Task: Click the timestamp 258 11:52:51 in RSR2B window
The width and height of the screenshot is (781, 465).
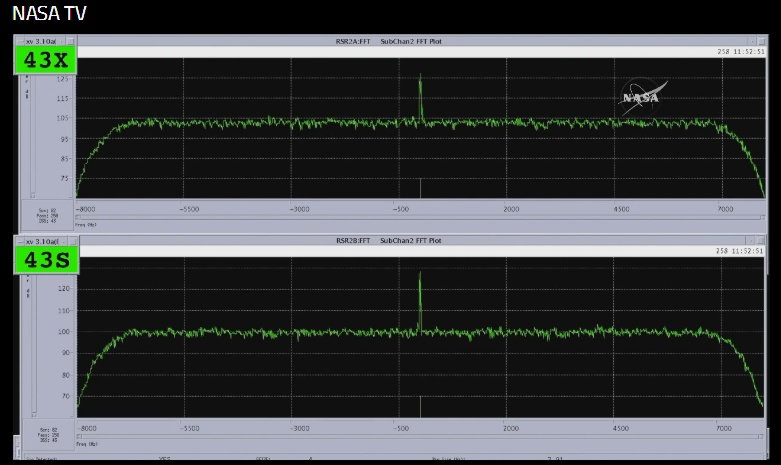Action: coord(740,251)
